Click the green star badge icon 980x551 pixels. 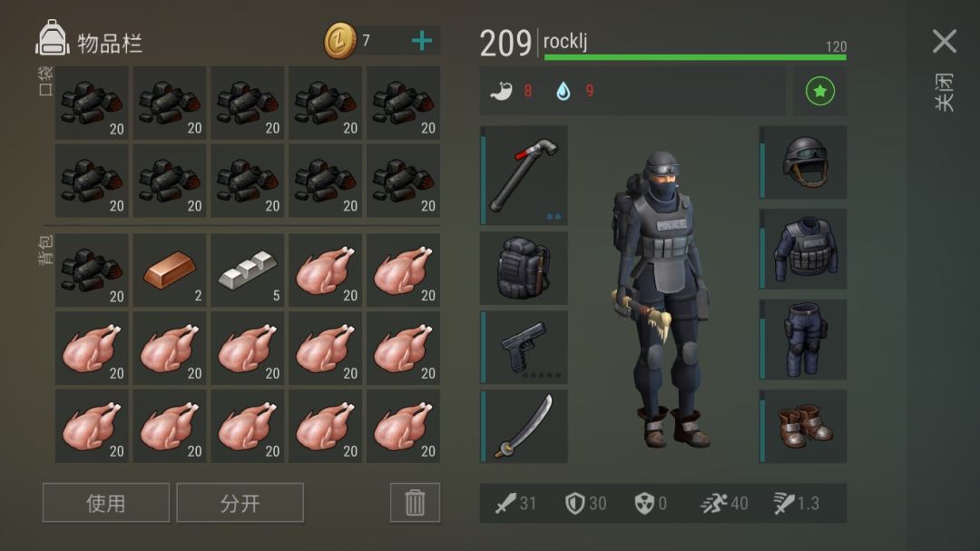click(820, 92)
